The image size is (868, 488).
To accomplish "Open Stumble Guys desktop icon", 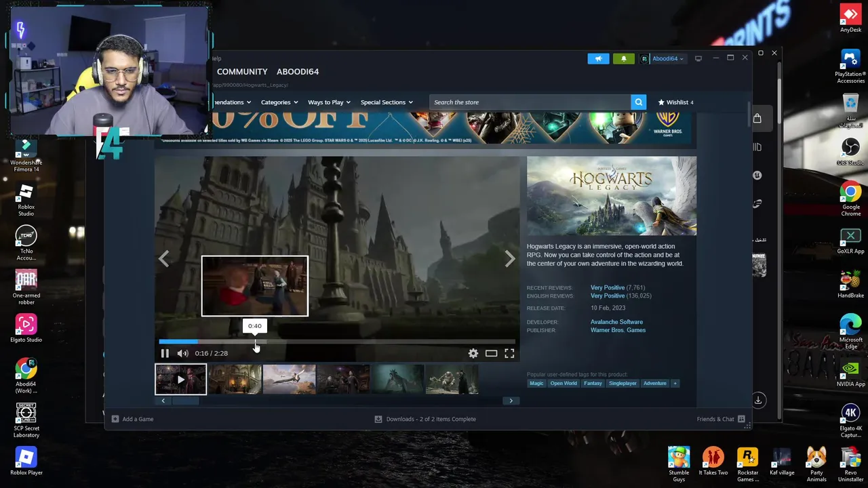I will 679,464.
